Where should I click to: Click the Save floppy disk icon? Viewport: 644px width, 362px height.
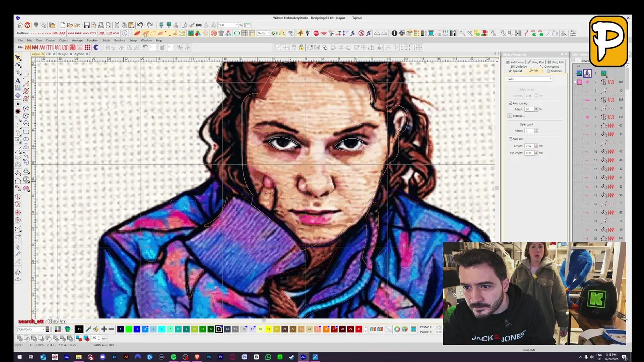coord(86,25)
